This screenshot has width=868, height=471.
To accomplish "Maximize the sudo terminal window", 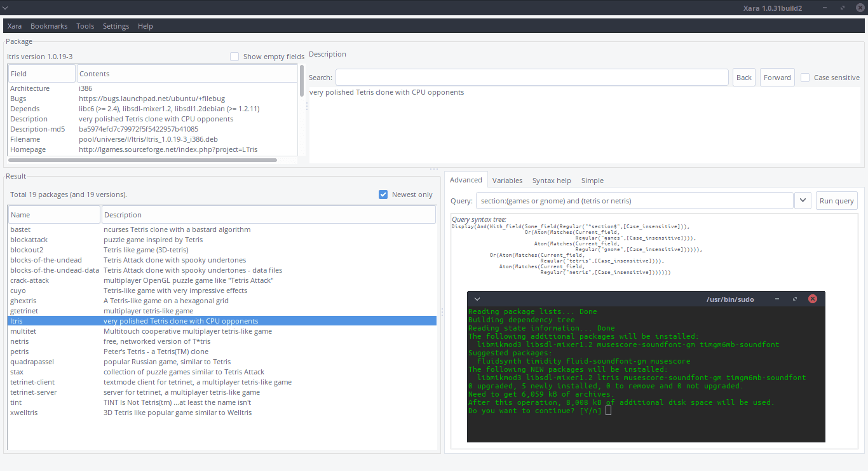I will coord(794,299).
